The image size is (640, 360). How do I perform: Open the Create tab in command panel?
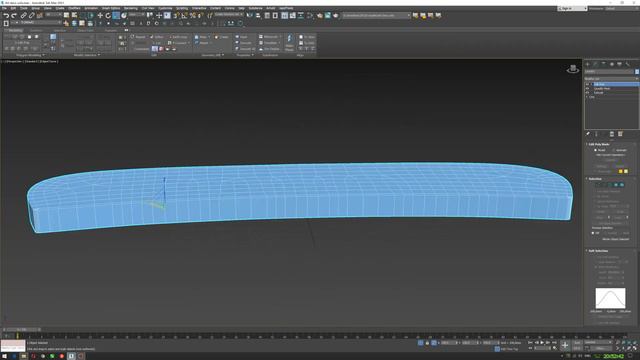tap(588, 64)
